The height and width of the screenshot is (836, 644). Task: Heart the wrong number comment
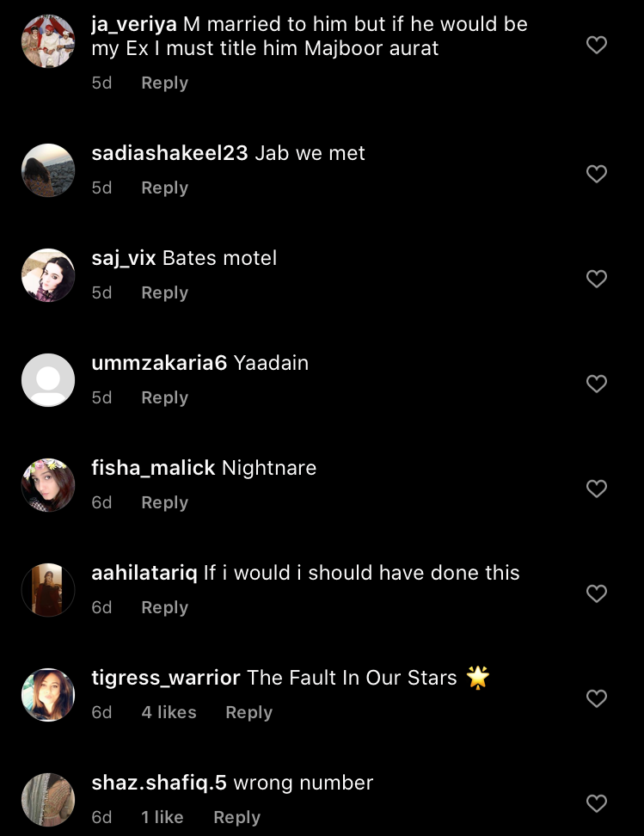coord(597,803)
